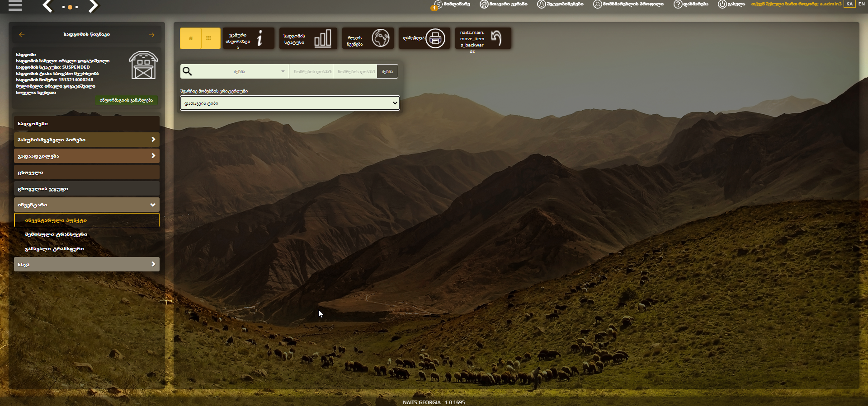This screenshot has width=868, height=406.
Task: Open the hamburger menu icon
Action: pos(15,5)
